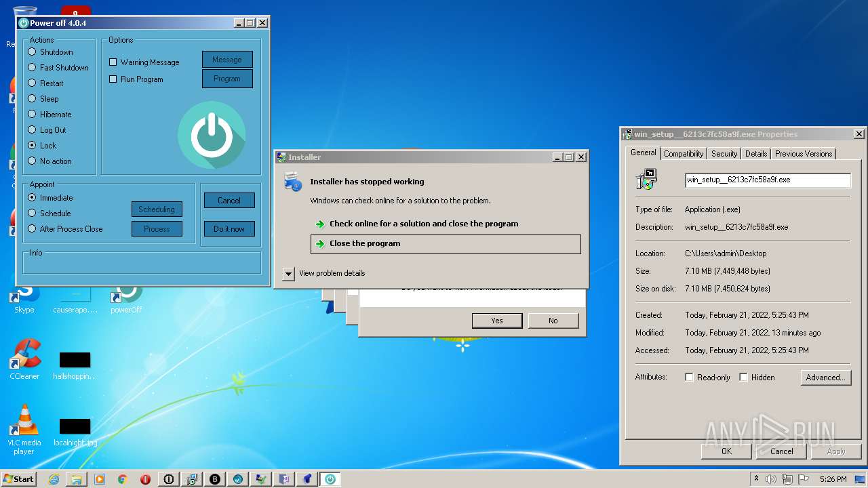The width and height of the screenshot is (868, 488).
Task: Enable the Warning Message checkbox
Action: [x=113, y=62]
